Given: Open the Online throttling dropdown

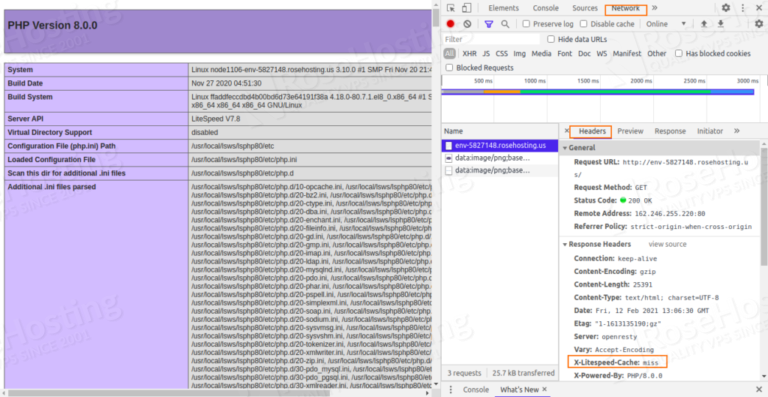Looking at the screenshot, I should click(x=666, y=24).
